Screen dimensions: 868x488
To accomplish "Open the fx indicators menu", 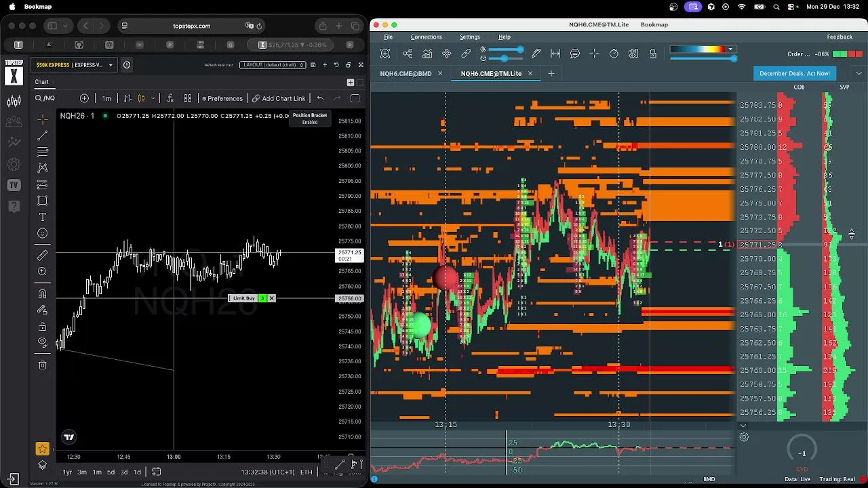I will click(170, 98).
